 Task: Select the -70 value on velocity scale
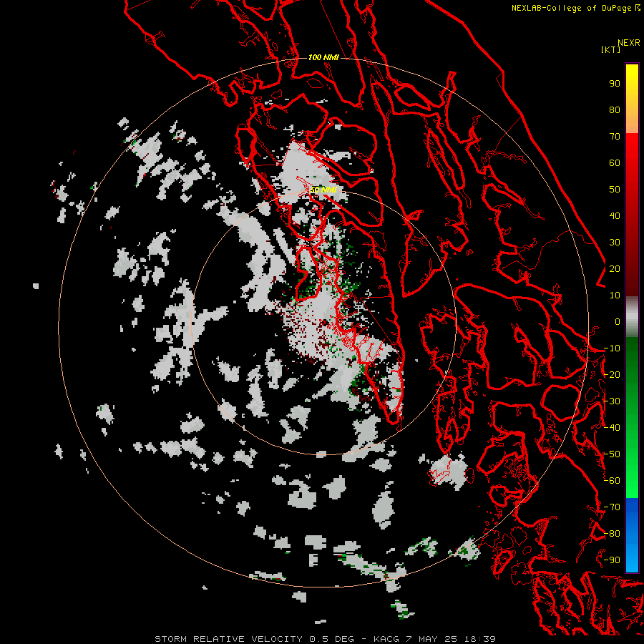[612, 507]
